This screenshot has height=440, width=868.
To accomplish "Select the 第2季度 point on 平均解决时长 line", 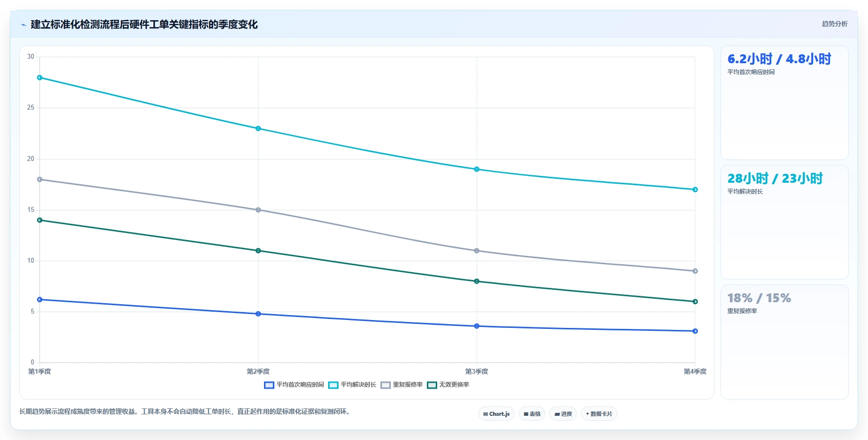I will (258, 128).
